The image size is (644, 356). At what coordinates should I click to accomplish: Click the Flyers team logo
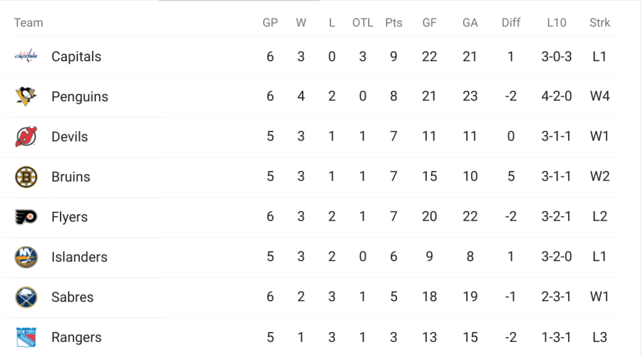26,217
